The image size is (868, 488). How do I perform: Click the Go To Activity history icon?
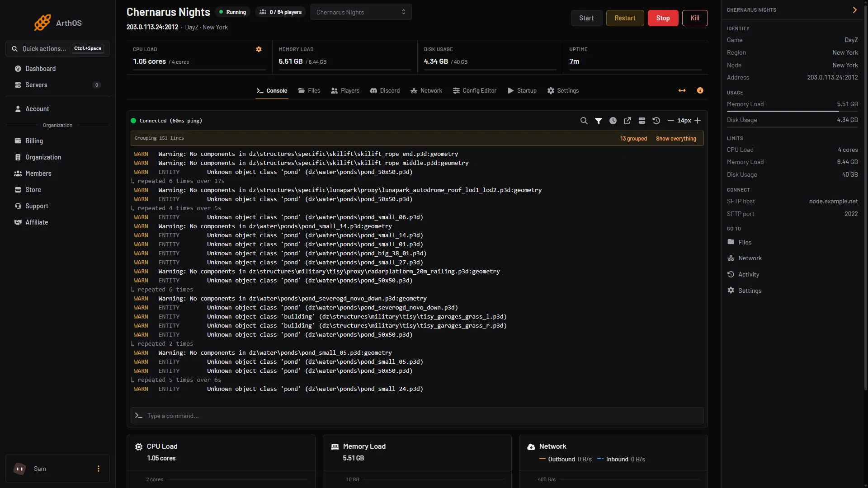(731, 274)
